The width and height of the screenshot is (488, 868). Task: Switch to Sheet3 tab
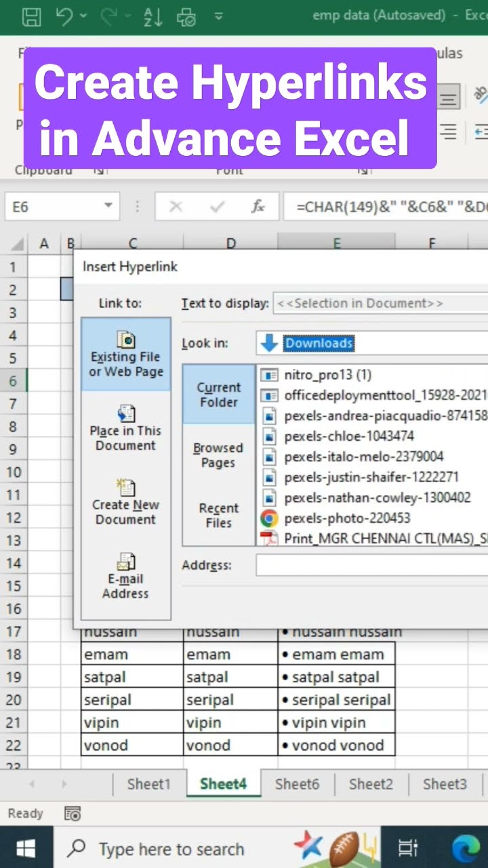445,785
